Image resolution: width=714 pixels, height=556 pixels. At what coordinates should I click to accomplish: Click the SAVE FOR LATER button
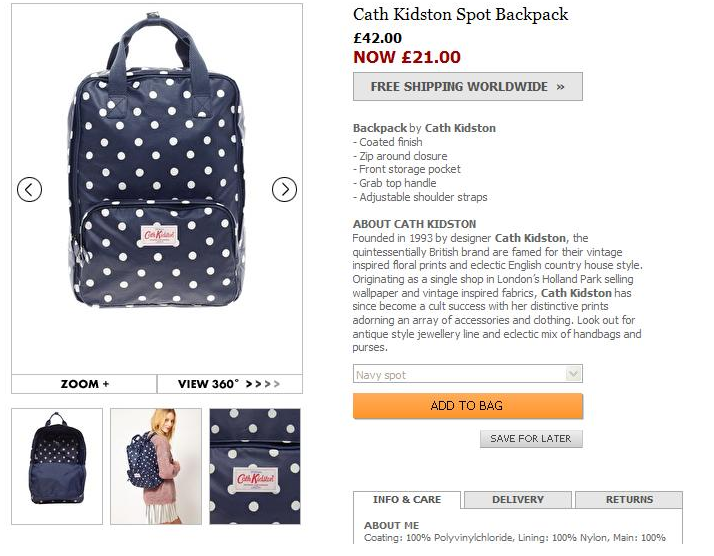(x=530, y=439)
